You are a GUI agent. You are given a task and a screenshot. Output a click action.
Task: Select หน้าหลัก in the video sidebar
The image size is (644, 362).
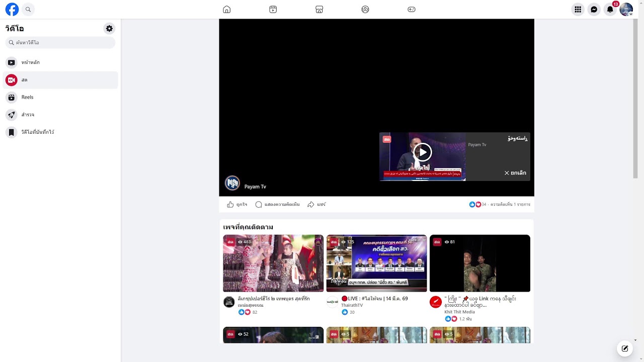pyautogui.click(x=60, y=62)
